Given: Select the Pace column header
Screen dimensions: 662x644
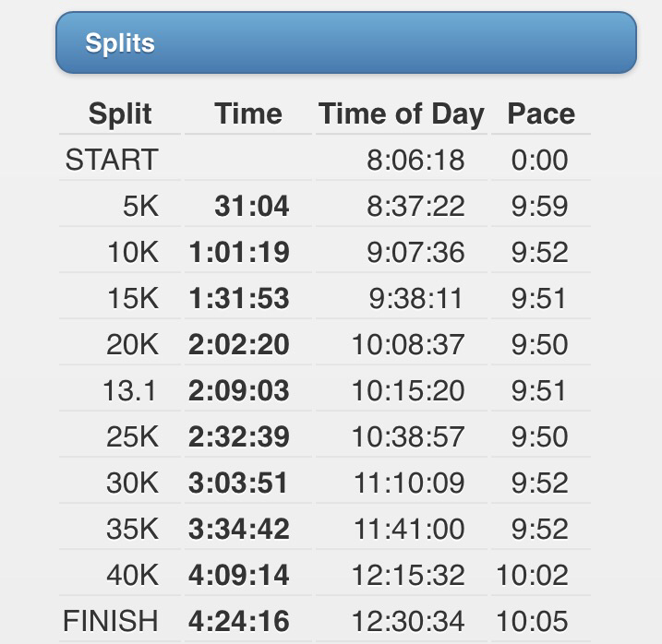Looking at the screenshot, I should [x=541, y=114].
